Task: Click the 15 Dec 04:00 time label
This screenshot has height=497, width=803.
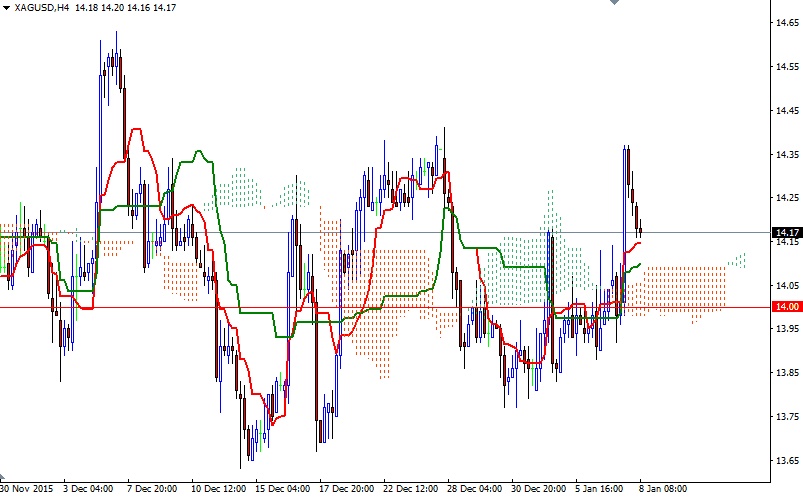Action: click(283, 489)
